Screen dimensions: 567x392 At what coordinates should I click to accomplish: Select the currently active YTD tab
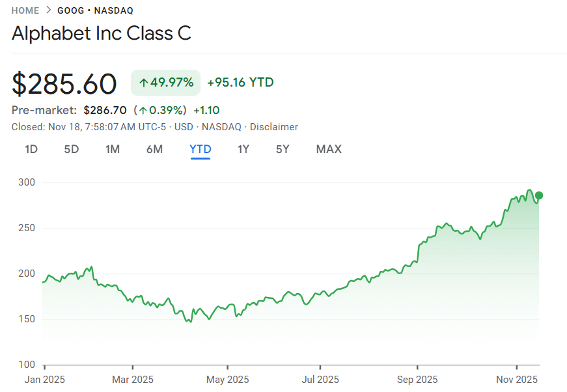(200, 149)
